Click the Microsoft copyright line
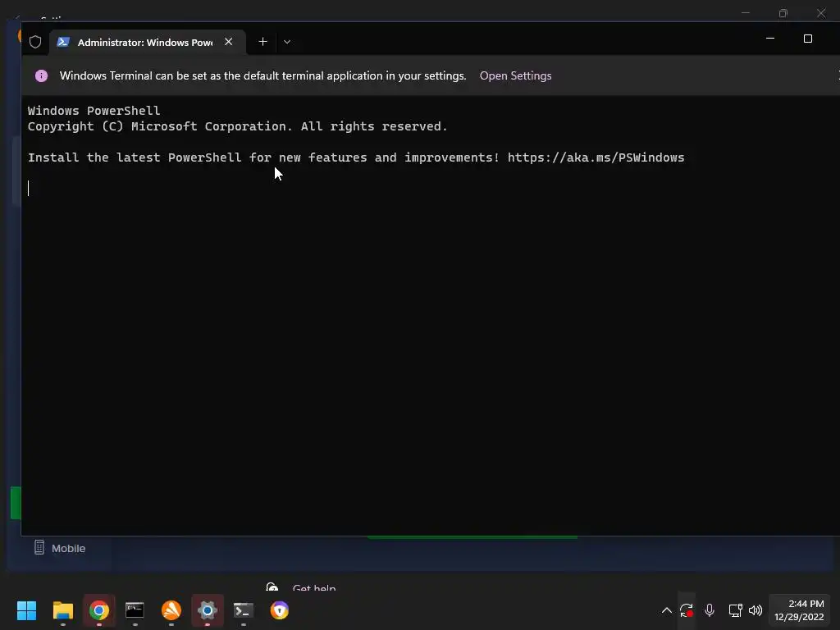This screenshot has width=840, height=630. [x=237, y=126]
